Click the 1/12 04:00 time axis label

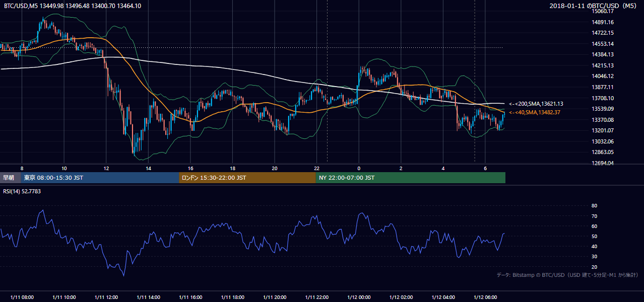click(x=443, y=297)
